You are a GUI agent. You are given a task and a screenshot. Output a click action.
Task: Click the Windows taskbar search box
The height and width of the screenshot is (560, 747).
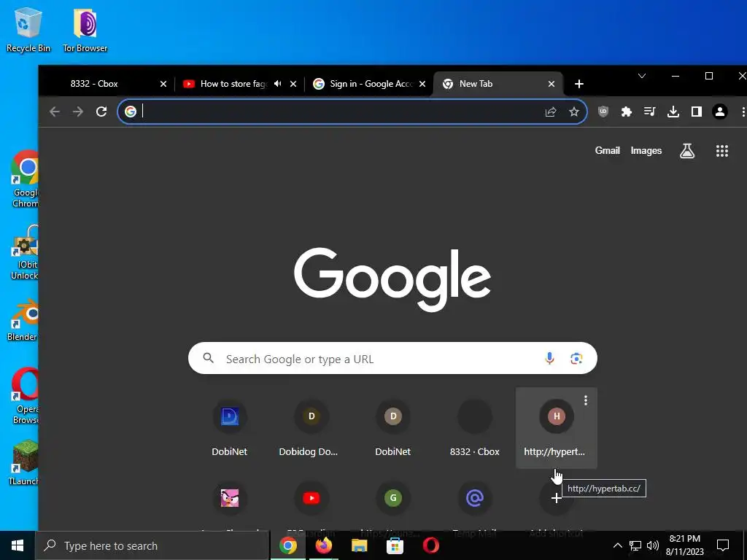coord(152,545)
